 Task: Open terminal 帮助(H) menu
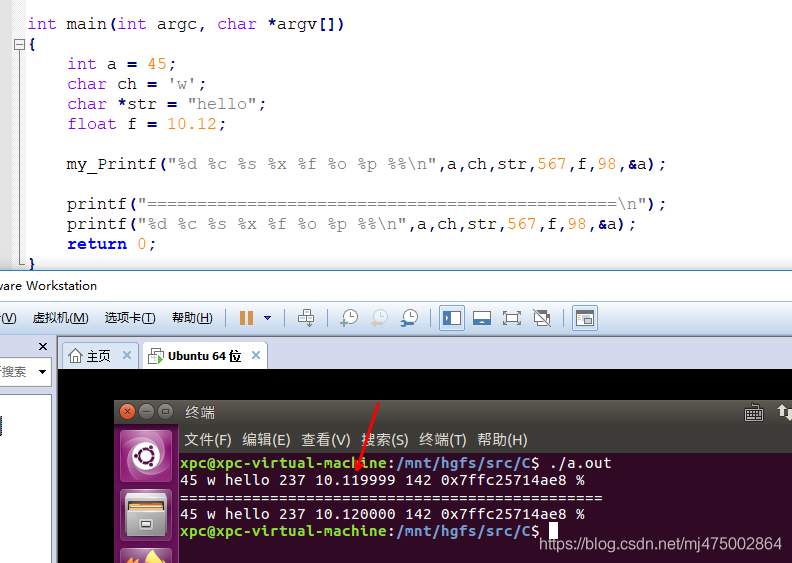(502, 440)
